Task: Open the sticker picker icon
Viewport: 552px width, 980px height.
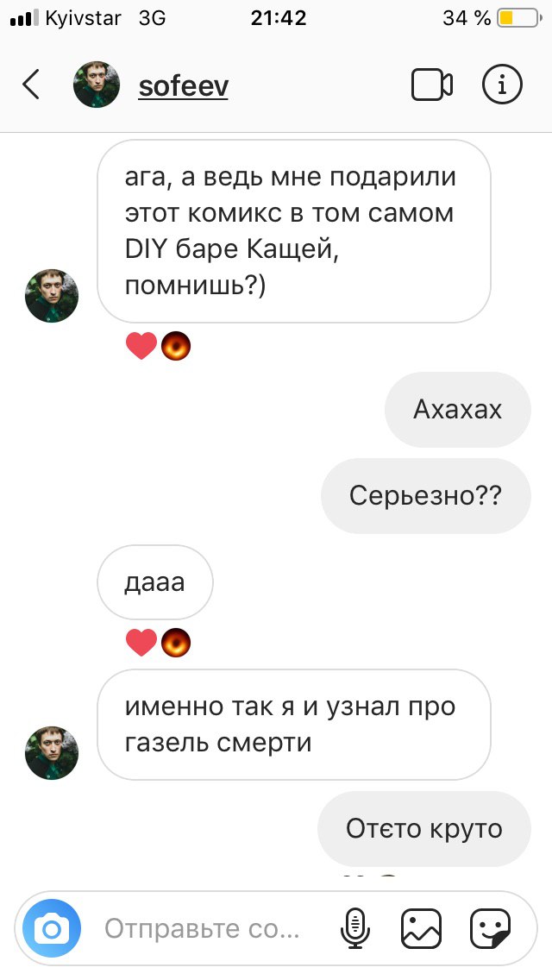Action: [x=490, y=928]
